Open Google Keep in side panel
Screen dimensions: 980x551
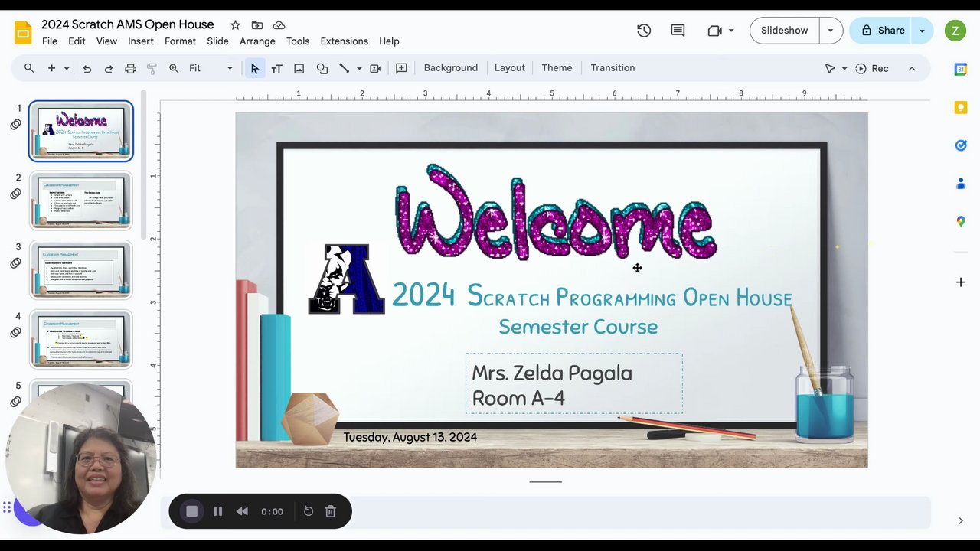(961, 108)
